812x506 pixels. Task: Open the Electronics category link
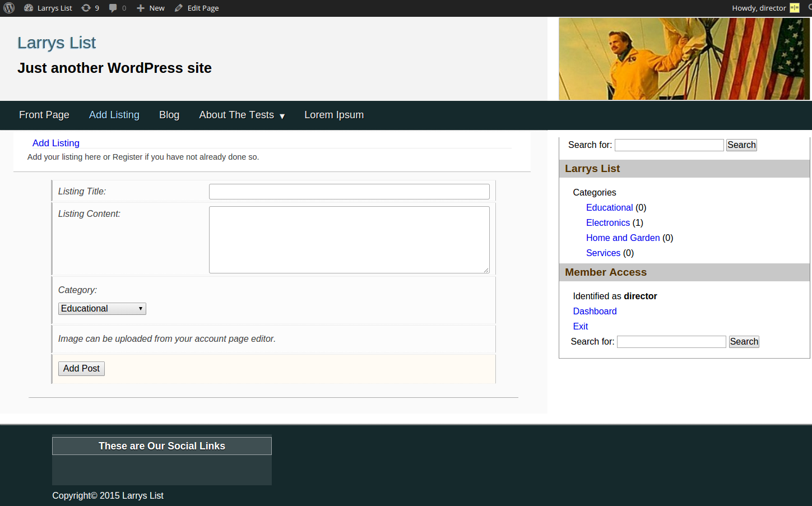607,222
